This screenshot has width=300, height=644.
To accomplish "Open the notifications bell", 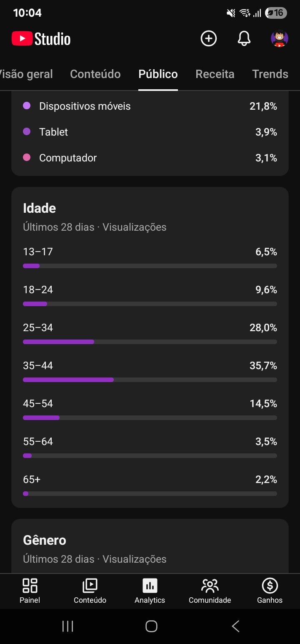I will tap(244, 39).
